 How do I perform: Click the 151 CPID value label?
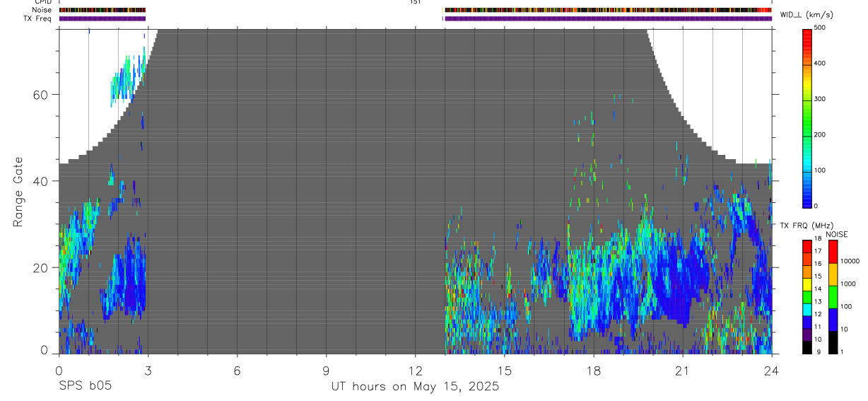[x=415, y=2]
